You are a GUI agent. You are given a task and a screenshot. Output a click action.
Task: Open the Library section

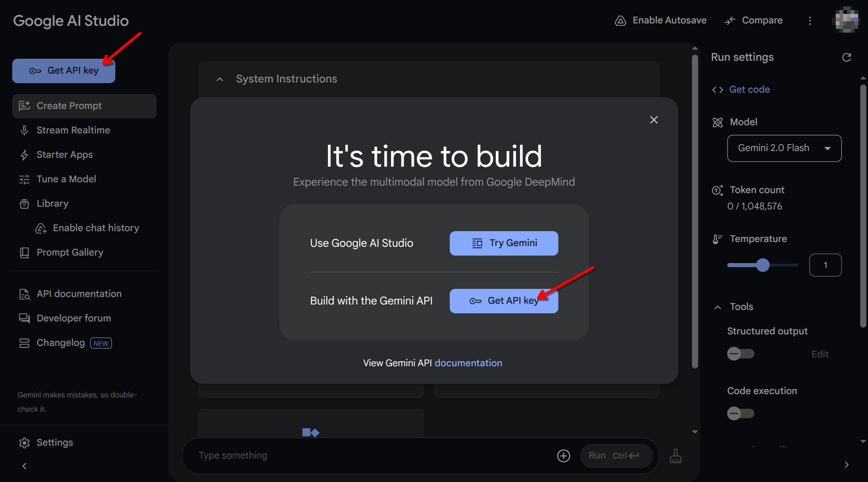click(x=53, y=204)
